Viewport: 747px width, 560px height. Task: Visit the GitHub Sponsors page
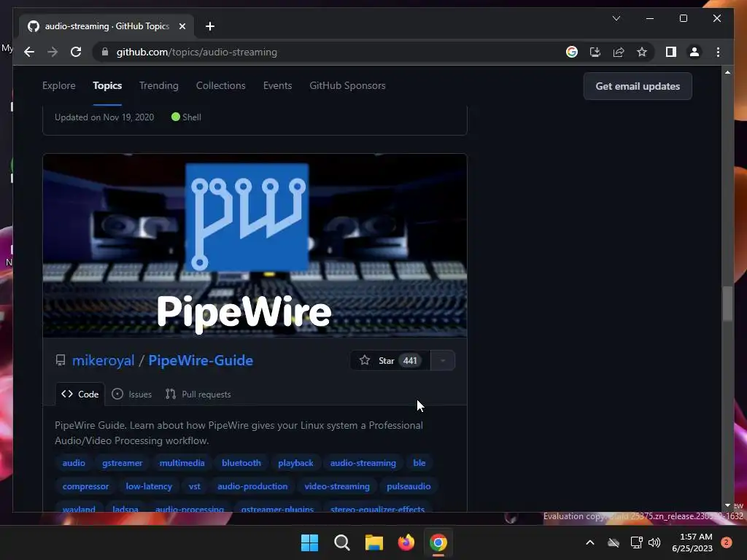pyautogui.click(x=347, y=86)
